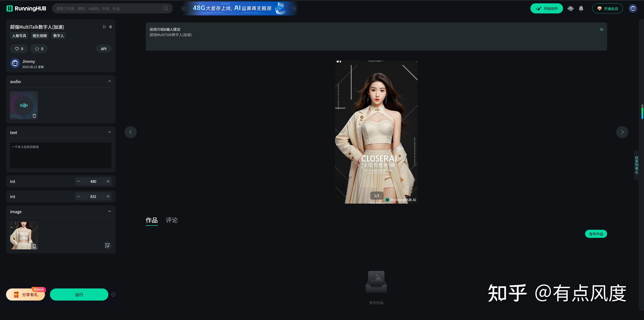This screenshot has width=644, height=320.
Task: Collapse the text section
Action: [110, 132]
